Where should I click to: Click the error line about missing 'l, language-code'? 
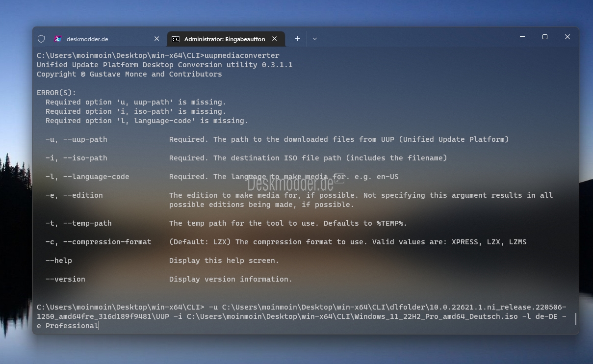(147, 121)
